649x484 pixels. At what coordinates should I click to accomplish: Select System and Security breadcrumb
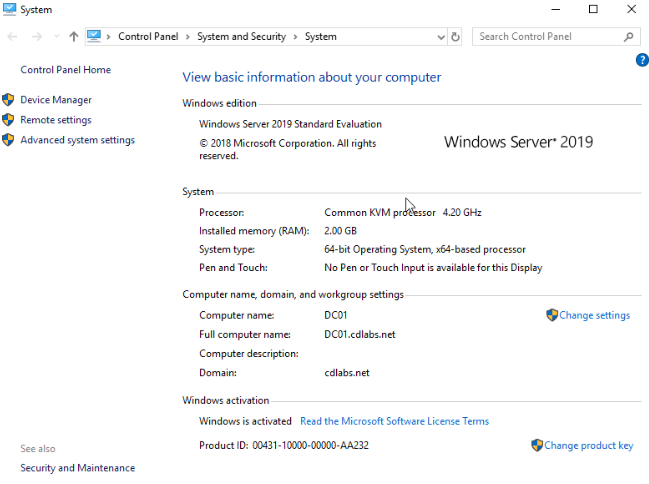coord(241,36)
